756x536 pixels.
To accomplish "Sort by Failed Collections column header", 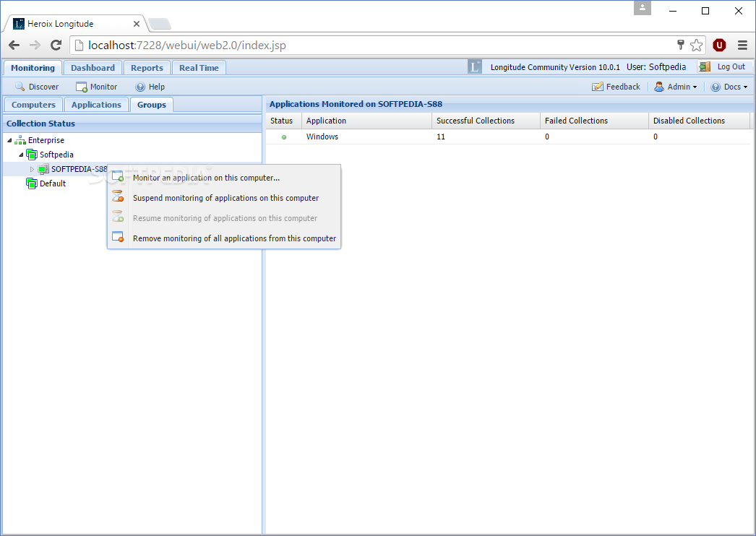I will [595, 121].
